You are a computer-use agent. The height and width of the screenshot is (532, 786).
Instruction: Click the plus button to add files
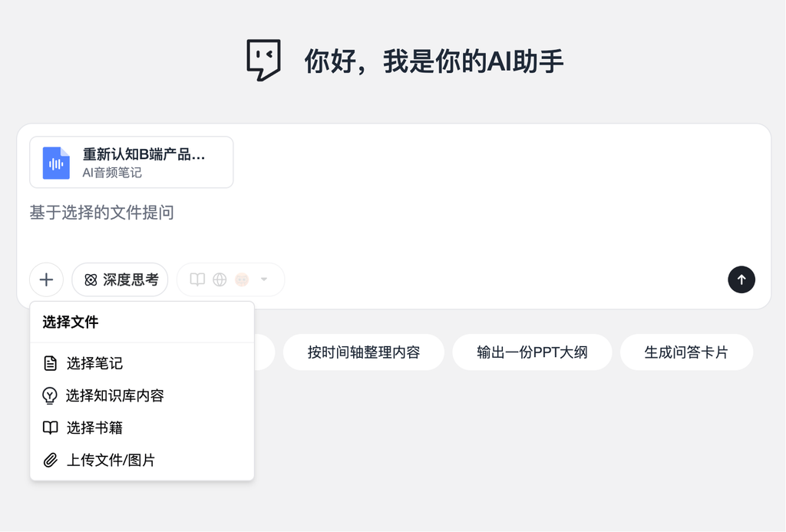tap(46, 279)
